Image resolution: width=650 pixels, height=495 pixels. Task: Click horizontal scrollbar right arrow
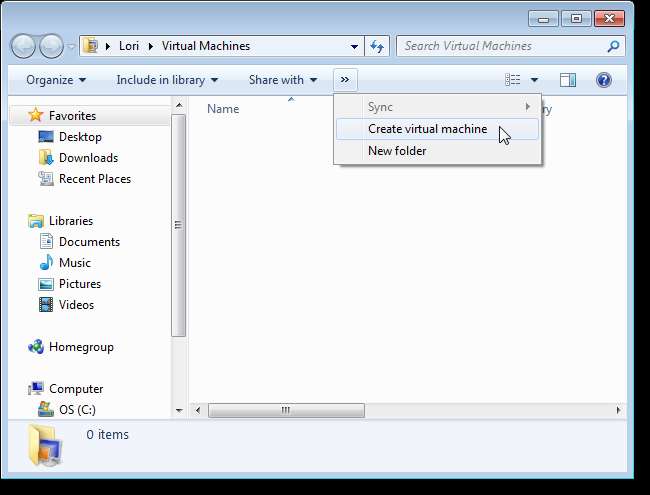tap(618, 410)
